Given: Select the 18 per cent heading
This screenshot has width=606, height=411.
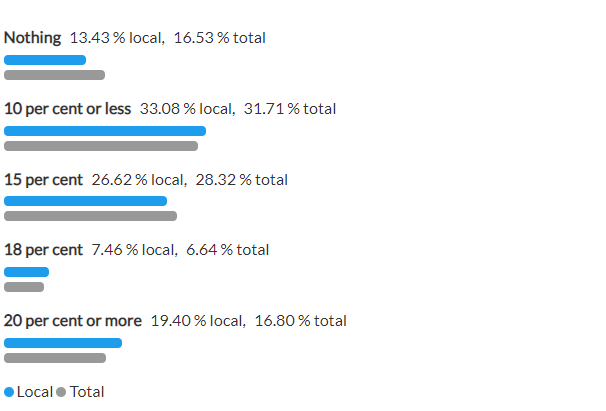Looking at the screenshot, I should [43, 250].
